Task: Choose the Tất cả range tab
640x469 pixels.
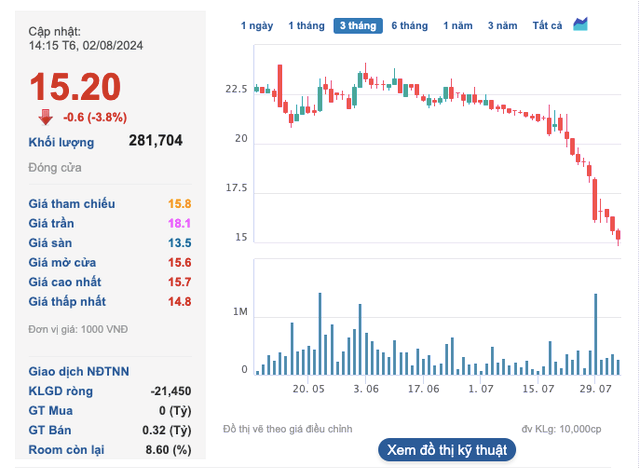Action: [x=547, y=25]
